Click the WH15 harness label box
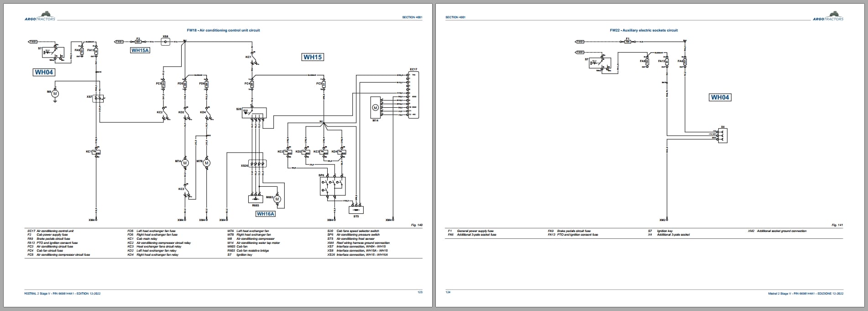Screen dimensions: 868x311 313,57
